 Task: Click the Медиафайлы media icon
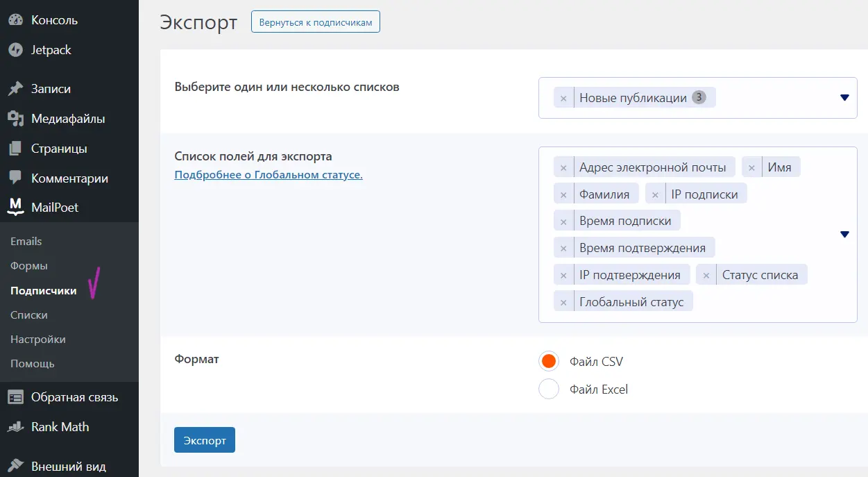15,119
